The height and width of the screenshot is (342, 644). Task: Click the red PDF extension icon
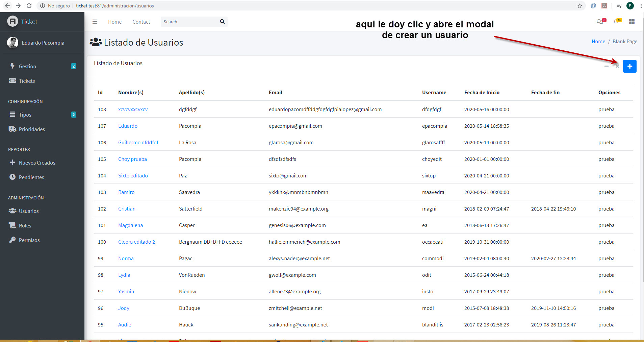click(x=604, y=6)
